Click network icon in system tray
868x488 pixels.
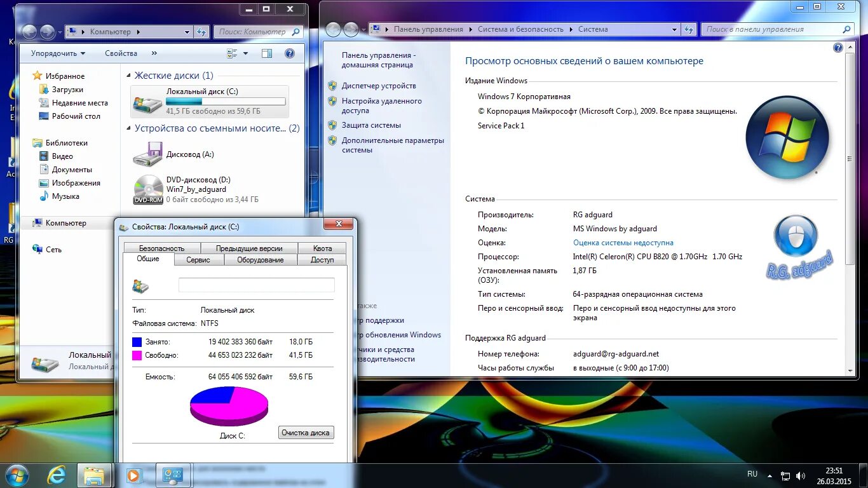785,476
